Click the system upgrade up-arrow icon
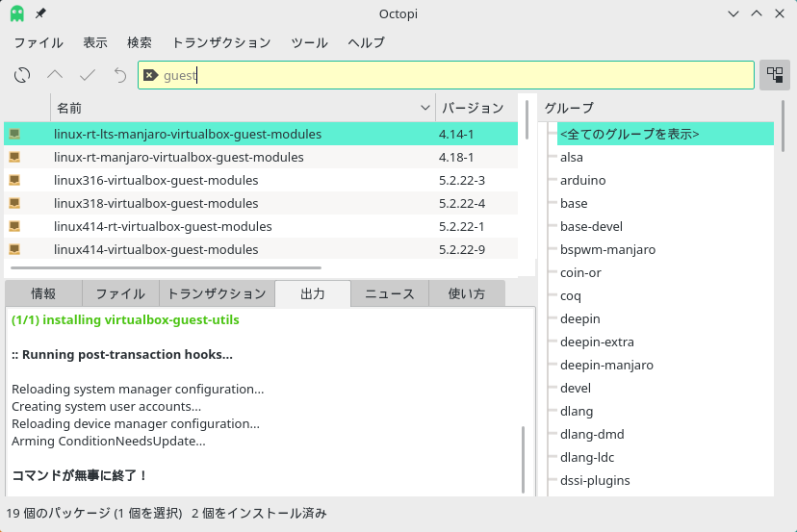 [x=55, y=75]
